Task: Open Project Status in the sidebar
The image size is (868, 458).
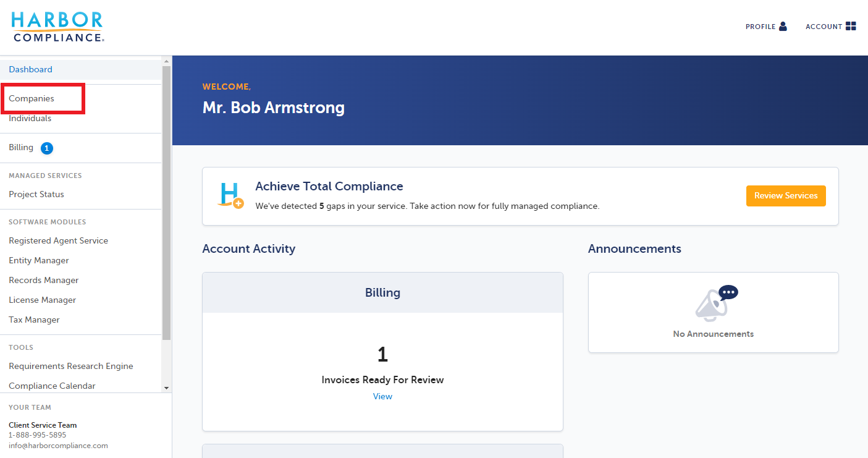Action: (36, 194)
